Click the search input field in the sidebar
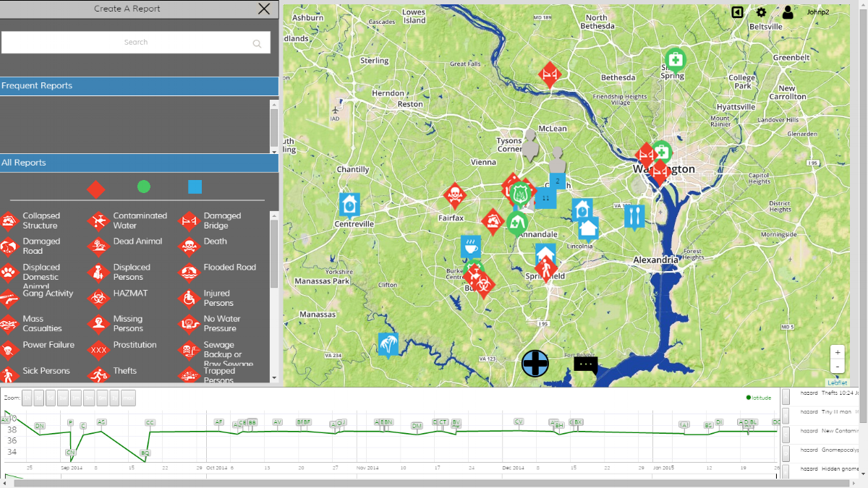The height and width of the screenshot is (488, 868). click(x=135, y=43)
